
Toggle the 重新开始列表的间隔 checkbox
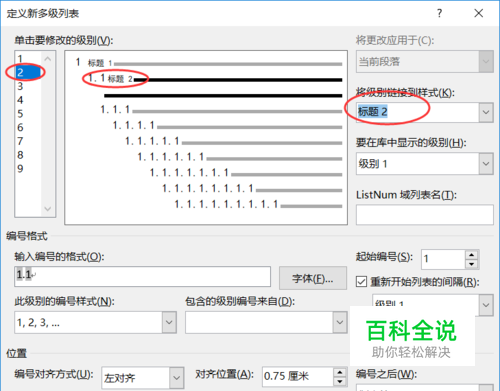[362, 282]
